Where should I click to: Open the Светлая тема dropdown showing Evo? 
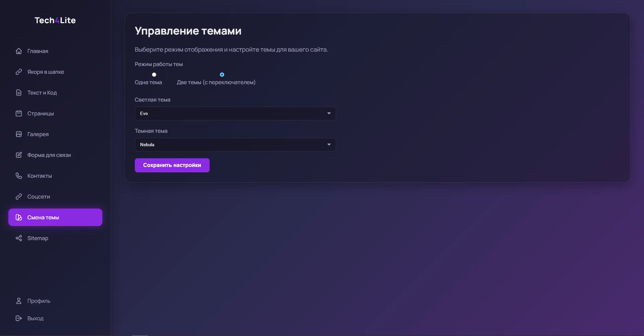(235, 113)
